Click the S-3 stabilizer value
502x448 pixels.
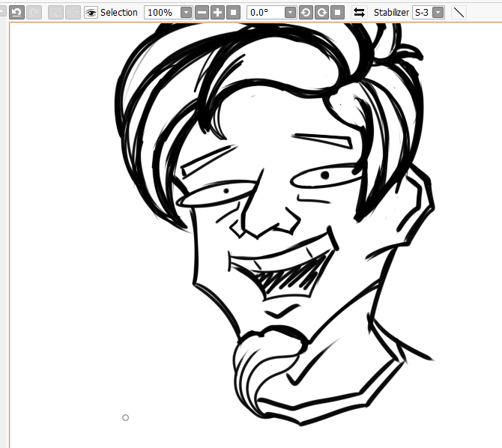(x=422, y=13)
